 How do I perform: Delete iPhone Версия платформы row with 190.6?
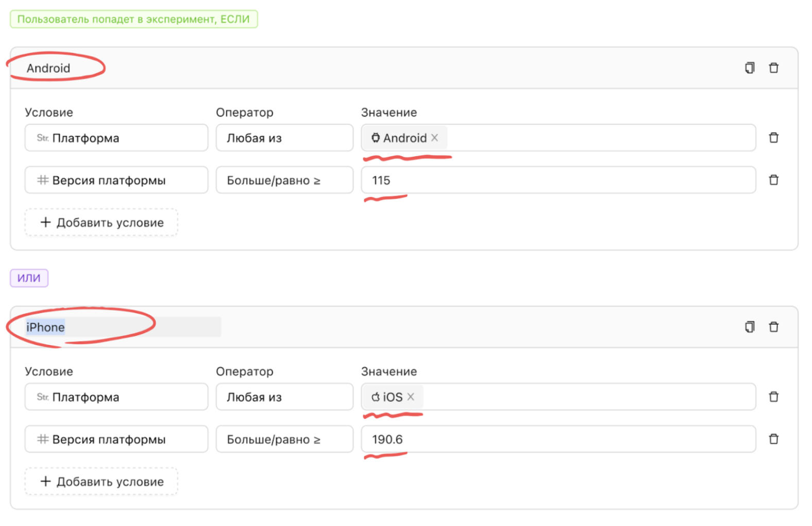773,439
